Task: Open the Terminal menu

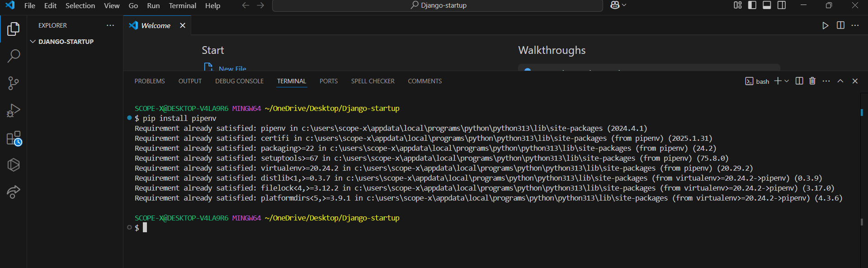Action: pyautogui.click(x=182, y=5)
